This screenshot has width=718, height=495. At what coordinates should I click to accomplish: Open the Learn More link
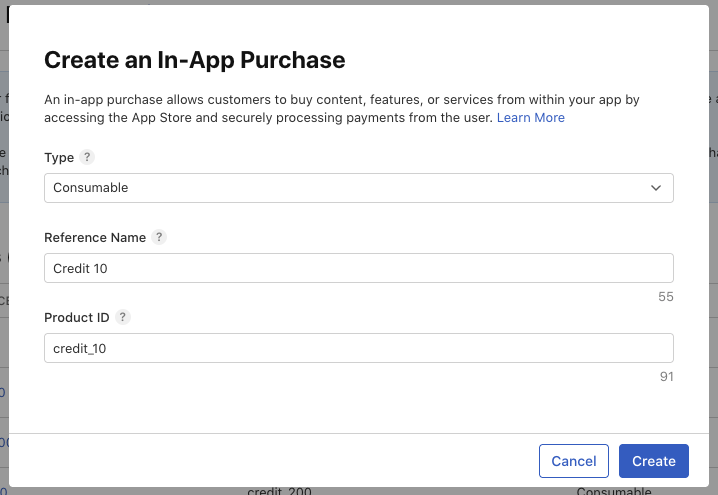[530, 118]
